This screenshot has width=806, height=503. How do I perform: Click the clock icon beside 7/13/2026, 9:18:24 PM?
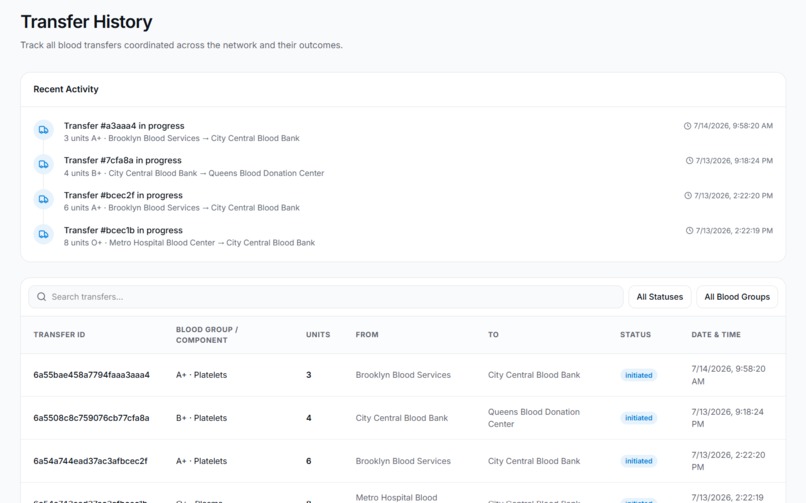689,161
